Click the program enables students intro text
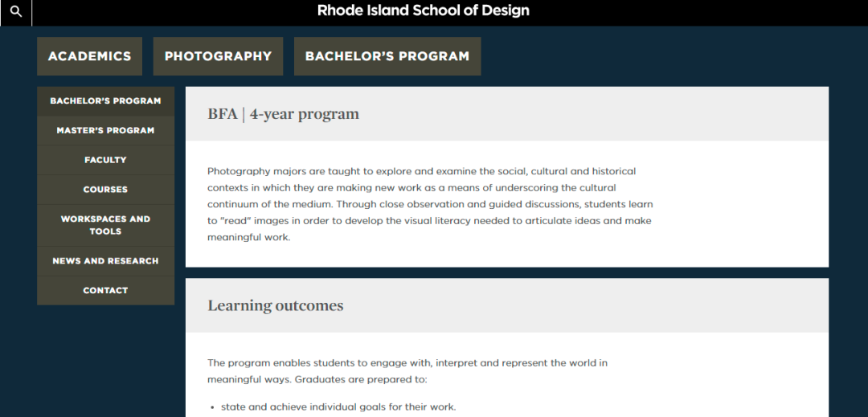Image resolution: width=868 pixels, height=417 pixels. click(x=407, y=371)
